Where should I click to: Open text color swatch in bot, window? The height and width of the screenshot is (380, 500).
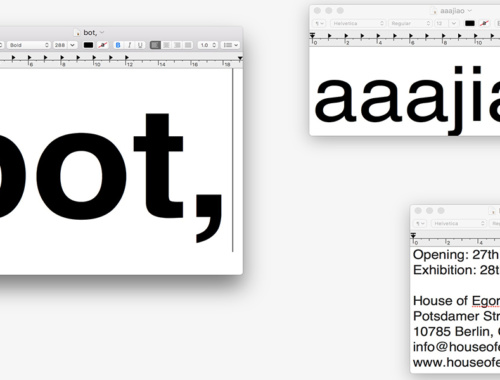coord(88,45)
